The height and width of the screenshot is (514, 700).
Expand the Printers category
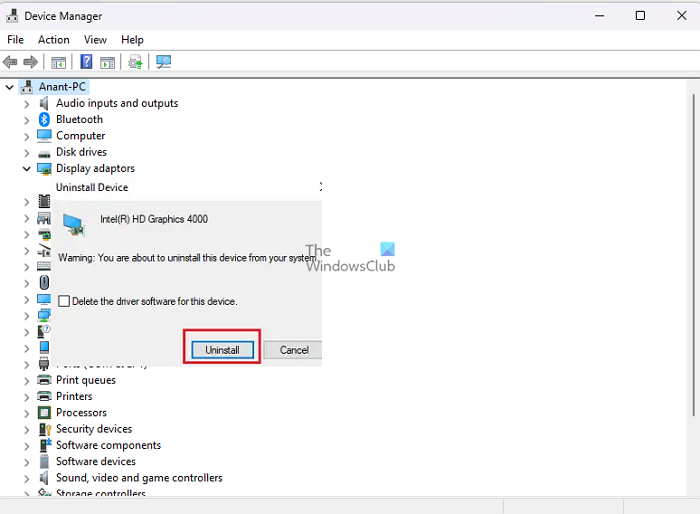click(x=27, y=397)
